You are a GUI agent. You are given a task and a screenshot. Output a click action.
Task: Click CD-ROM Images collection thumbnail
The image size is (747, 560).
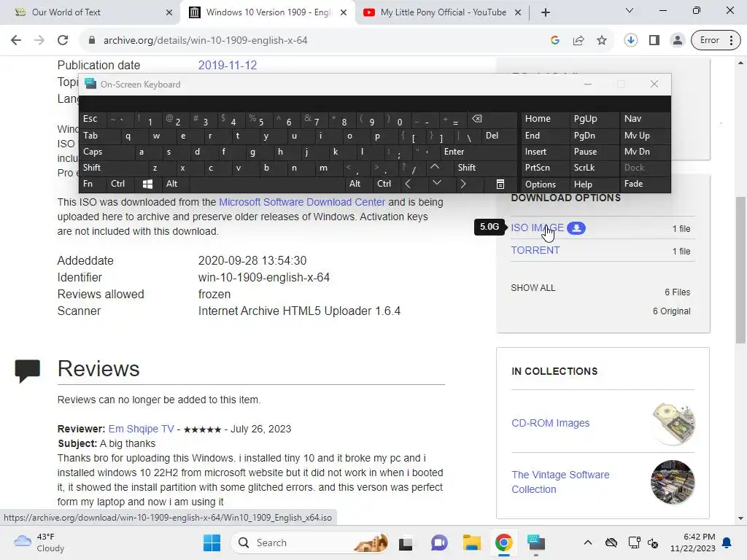673,424
